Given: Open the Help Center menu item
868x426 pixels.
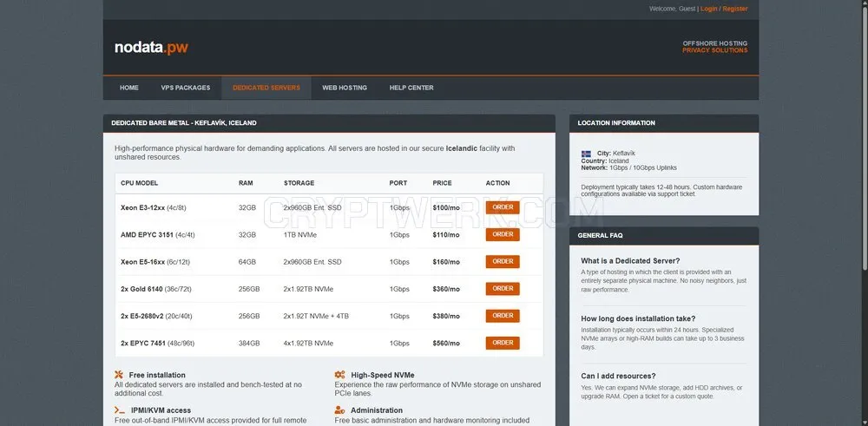Looking at the screenshot, I should tap(411, 88).
